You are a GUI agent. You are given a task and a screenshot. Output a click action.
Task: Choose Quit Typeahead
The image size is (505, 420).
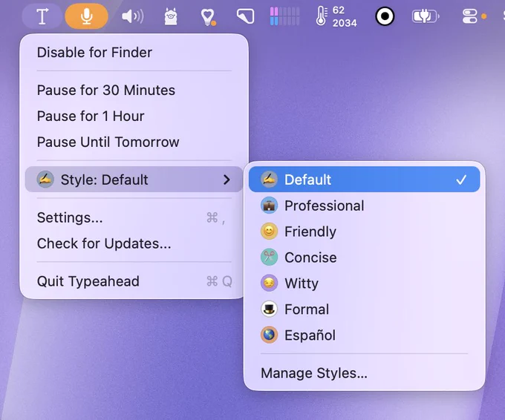point(134,281)
